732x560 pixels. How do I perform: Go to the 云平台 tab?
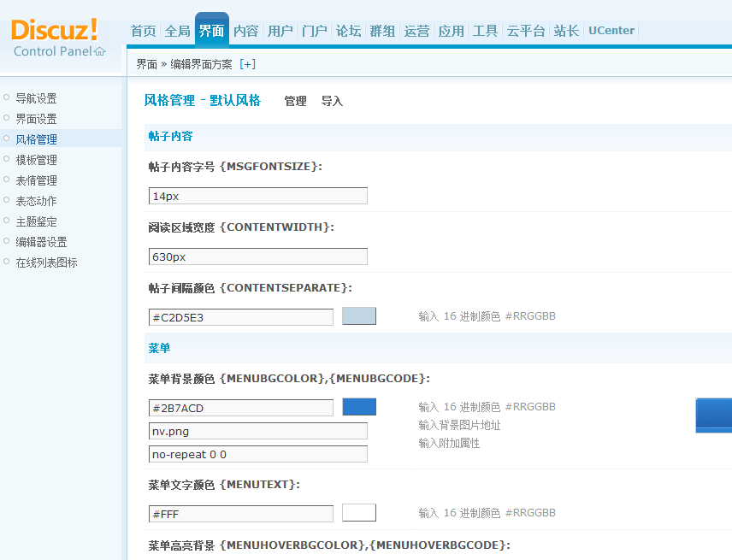(525, 31)
